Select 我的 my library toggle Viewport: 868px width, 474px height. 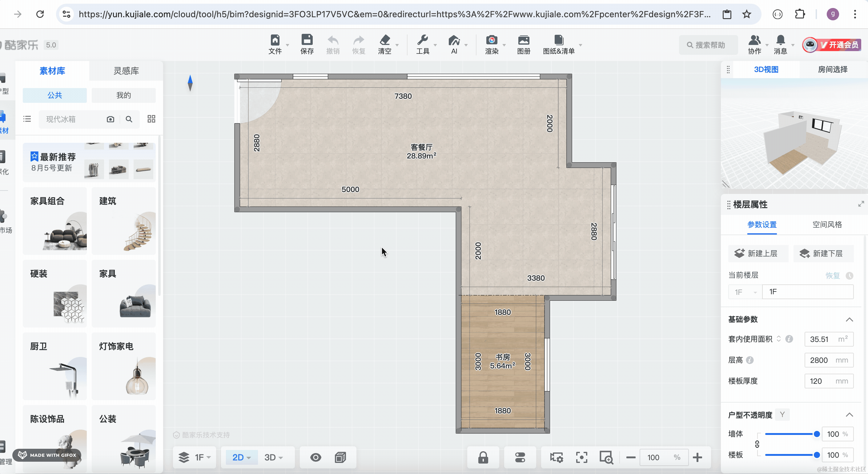click(123, 95)
